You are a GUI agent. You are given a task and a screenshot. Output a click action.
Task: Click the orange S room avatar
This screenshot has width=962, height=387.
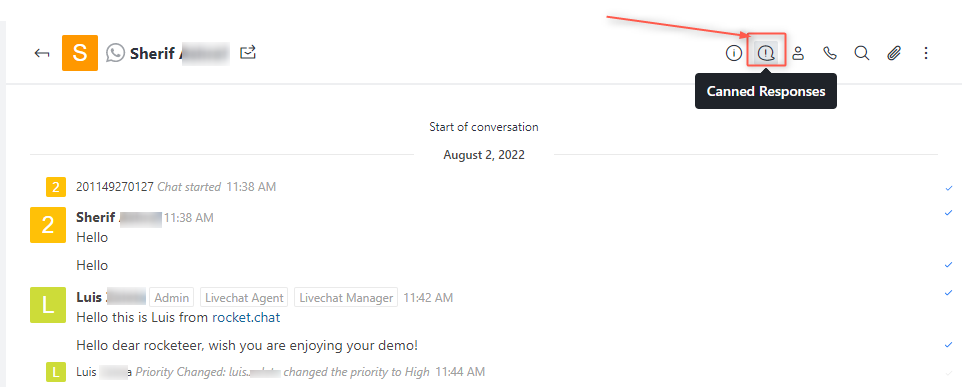click(x=80, y=53)
